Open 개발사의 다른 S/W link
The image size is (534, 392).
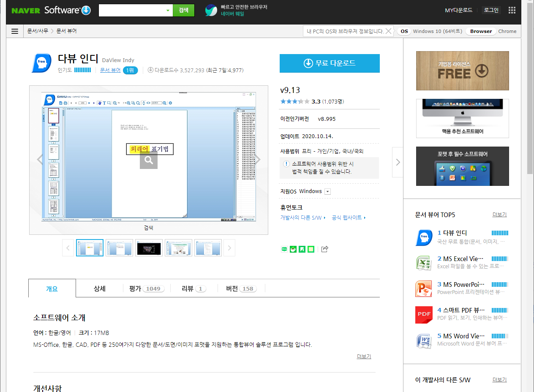coord(303,218)
